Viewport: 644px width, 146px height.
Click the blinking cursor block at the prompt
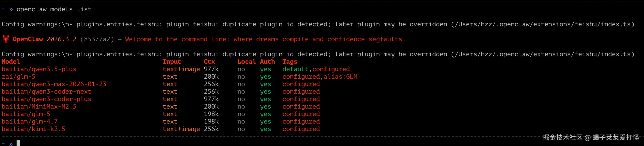[x=18, y=143]
